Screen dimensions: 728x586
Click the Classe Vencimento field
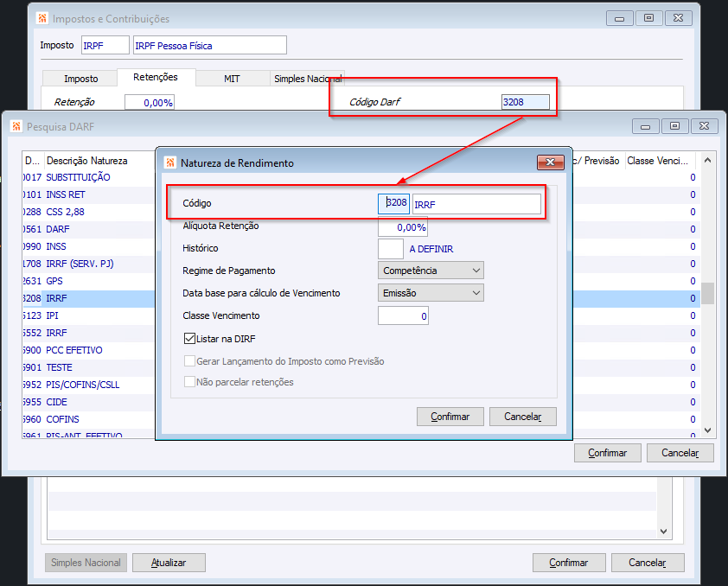pyautogui.click(x=403, y=316)
